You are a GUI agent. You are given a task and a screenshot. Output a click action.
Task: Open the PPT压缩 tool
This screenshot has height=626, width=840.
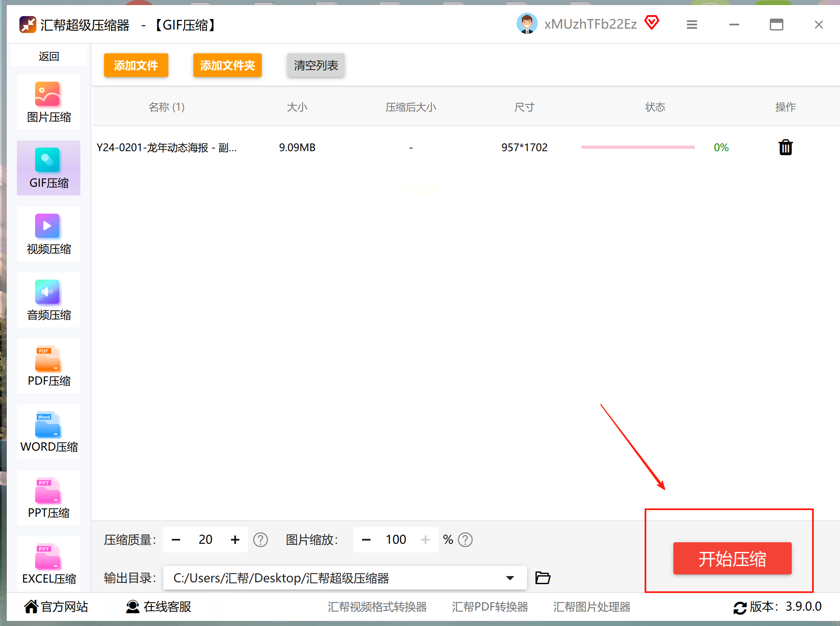(49, 498)
